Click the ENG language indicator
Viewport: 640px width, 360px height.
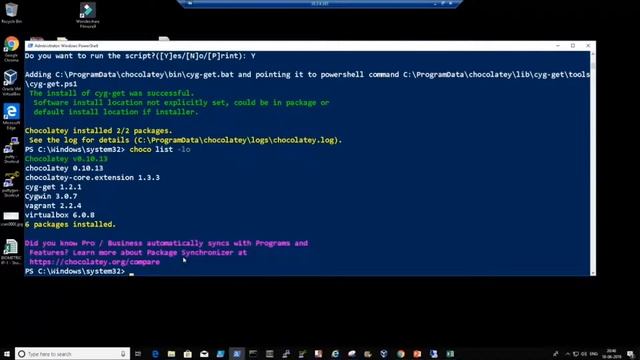point(594,354)
